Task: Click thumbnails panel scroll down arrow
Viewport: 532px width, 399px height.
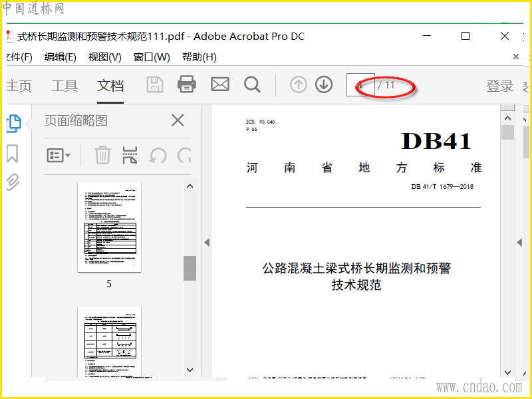Action: tap(190, 370)
